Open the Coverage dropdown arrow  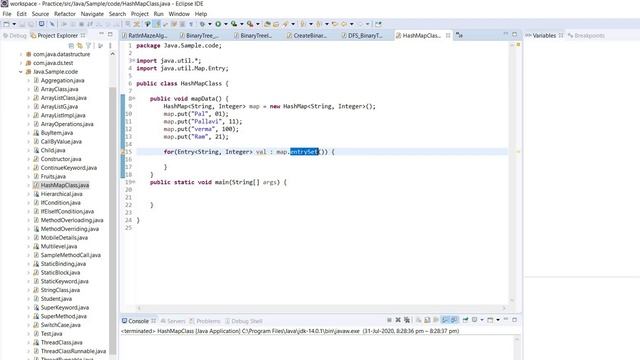click(242, 24)
